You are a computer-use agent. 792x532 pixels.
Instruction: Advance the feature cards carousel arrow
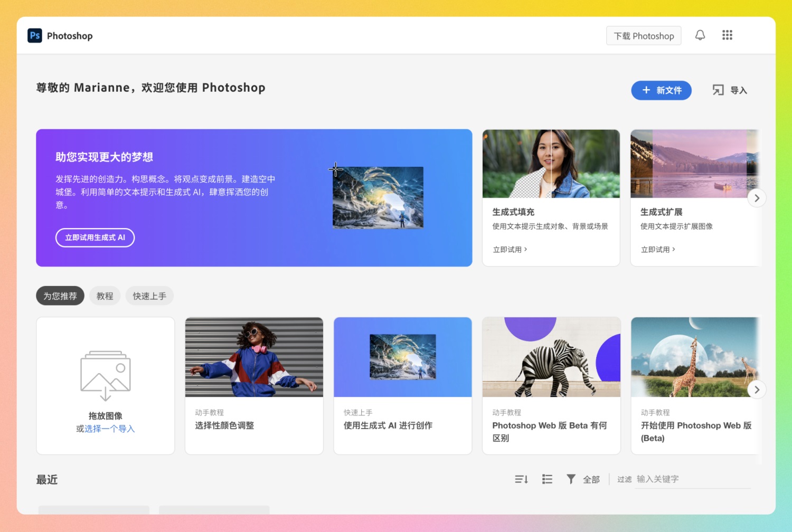(757, 198)
